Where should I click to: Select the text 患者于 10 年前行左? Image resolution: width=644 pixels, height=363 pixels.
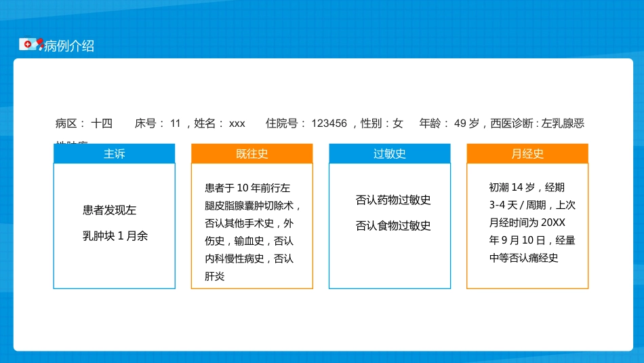tap(247, 188)
